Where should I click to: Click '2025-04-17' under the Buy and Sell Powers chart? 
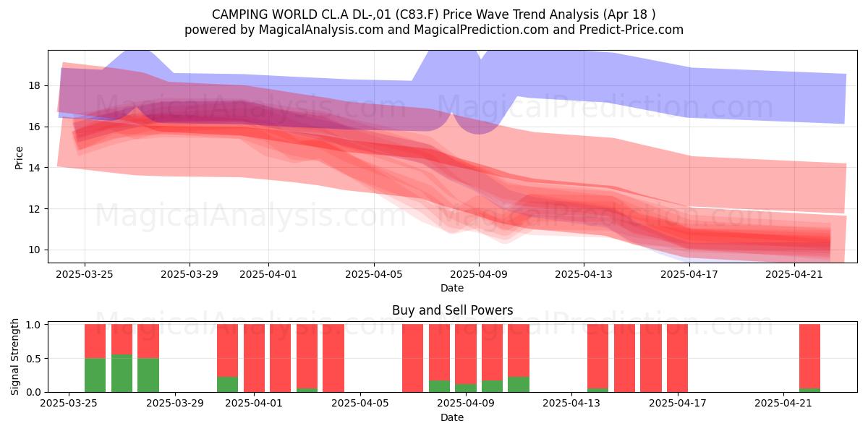[x=677, y=404]
